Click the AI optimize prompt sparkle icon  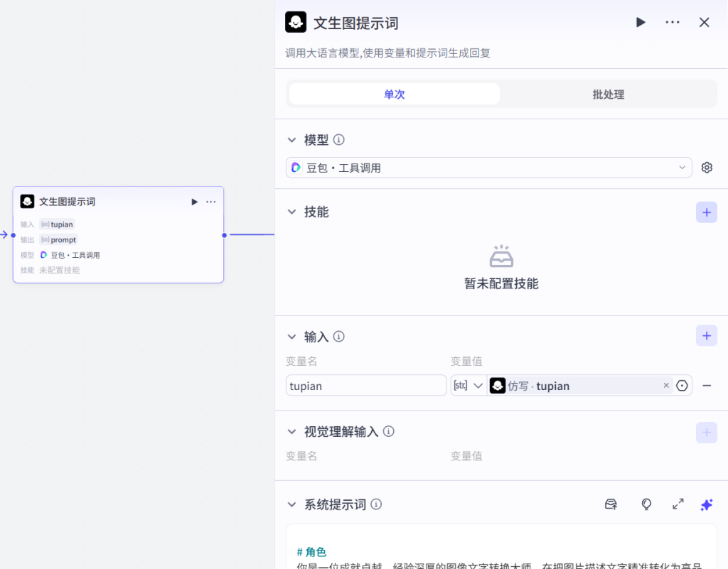707,504
